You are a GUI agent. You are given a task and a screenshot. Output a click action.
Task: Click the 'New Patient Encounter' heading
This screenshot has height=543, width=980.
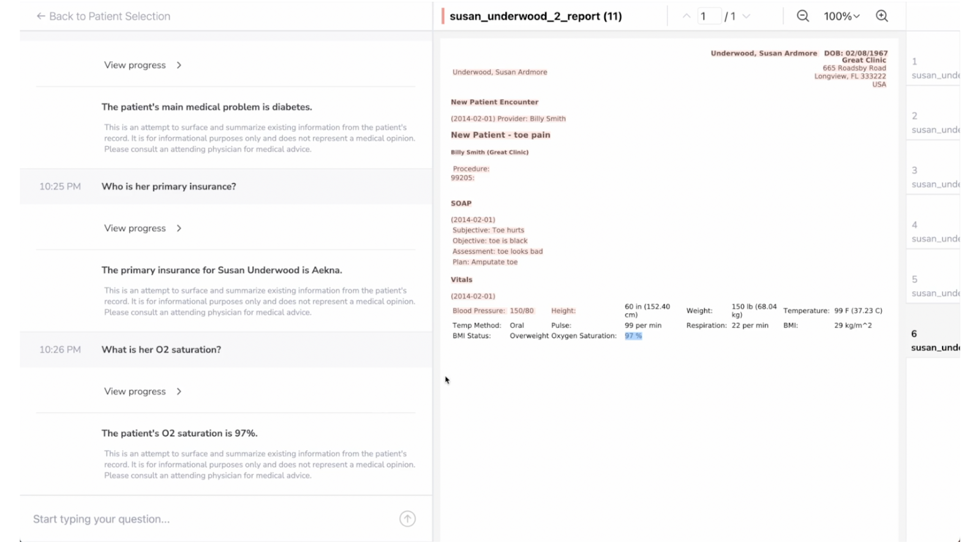[x=494, y=102]
